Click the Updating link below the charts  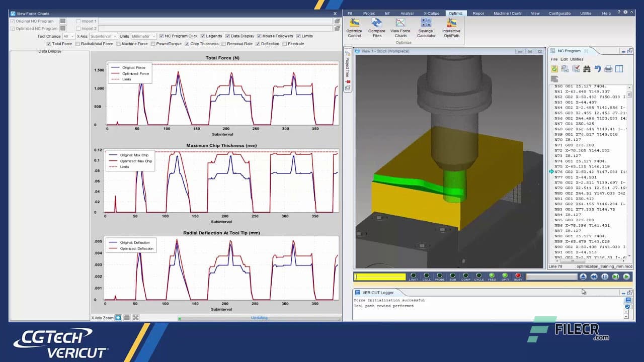[x=259, y=317]
